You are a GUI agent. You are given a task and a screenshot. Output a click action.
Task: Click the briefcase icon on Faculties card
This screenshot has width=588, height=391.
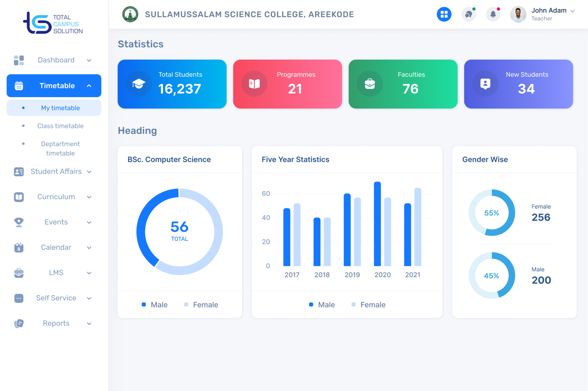tap(370, 84)
